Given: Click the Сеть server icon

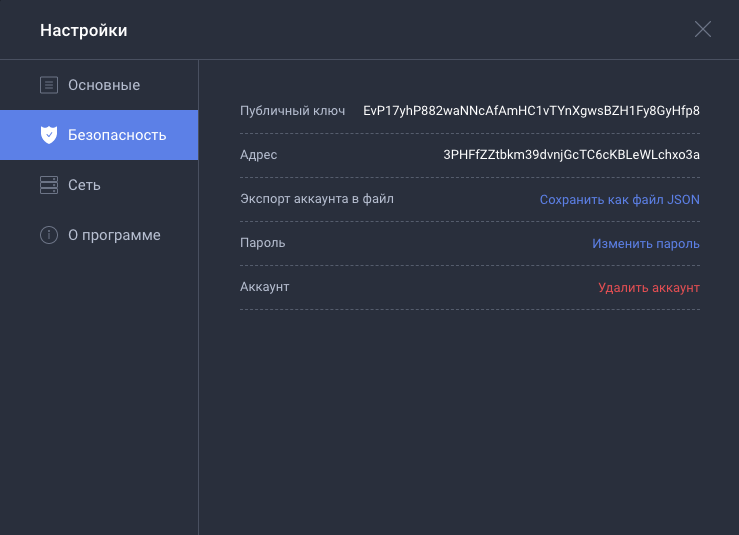Looking at the screenshot, I should [x=48, y=185].
